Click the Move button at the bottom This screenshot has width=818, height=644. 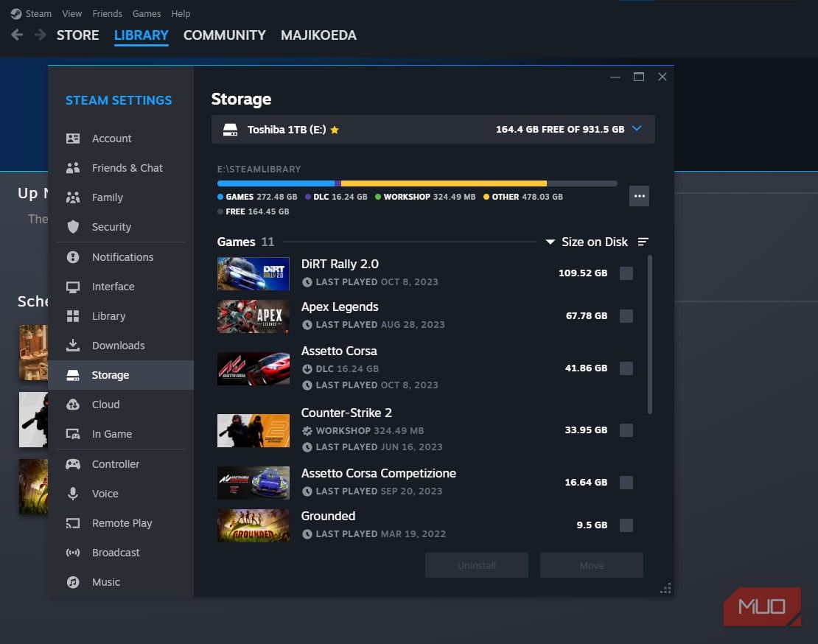pyautogui.click(x=591, y=565)
